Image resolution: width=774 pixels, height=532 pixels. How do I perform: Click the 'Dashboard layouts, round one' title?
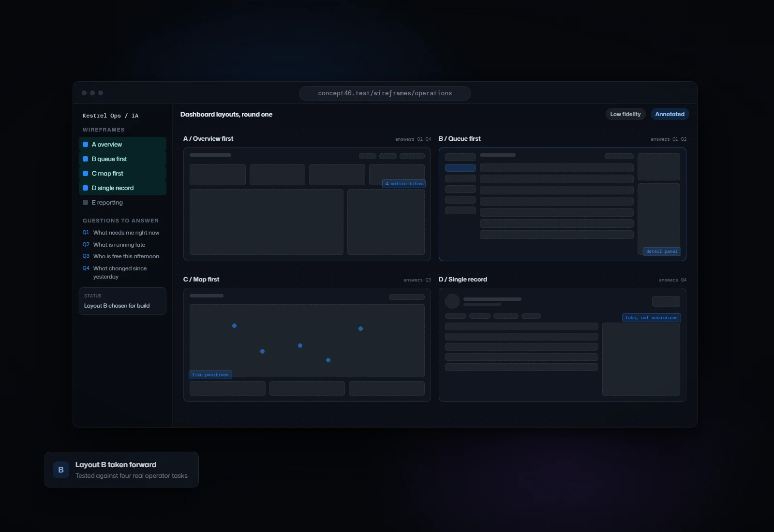[x=226, y=115]
